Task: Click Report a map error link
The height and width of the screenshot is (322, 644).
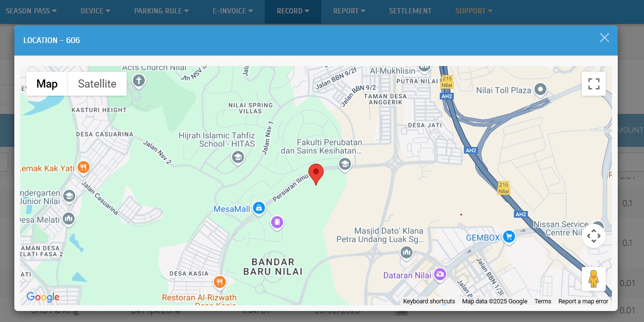Action: point(583,301)
